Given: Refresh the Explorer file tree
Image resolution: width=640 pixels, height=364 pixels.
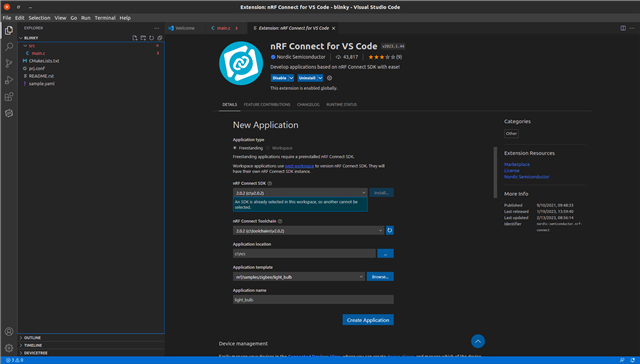Looking at the screenshot, I should (151, 38).
